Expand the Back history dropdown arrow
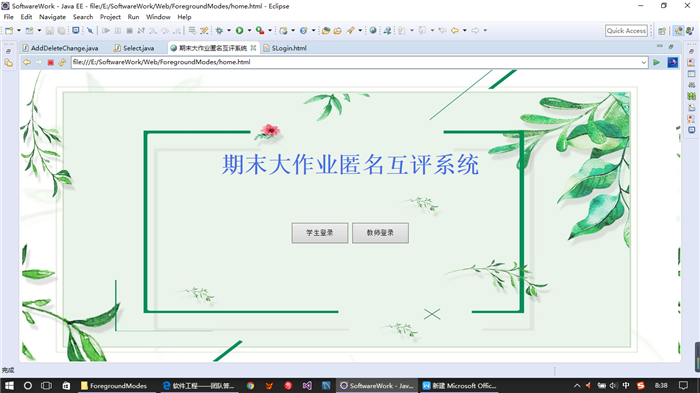 click(x=465, y=30)
